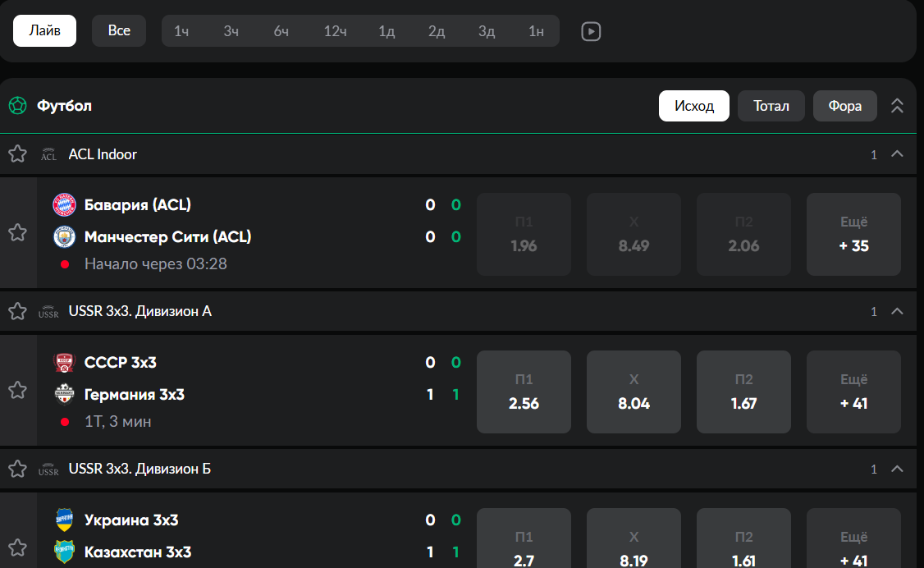Open USSR 3x3. Дивизион Б league
Viewport: 924px width, 568px height.
click(x=140, y=469)
